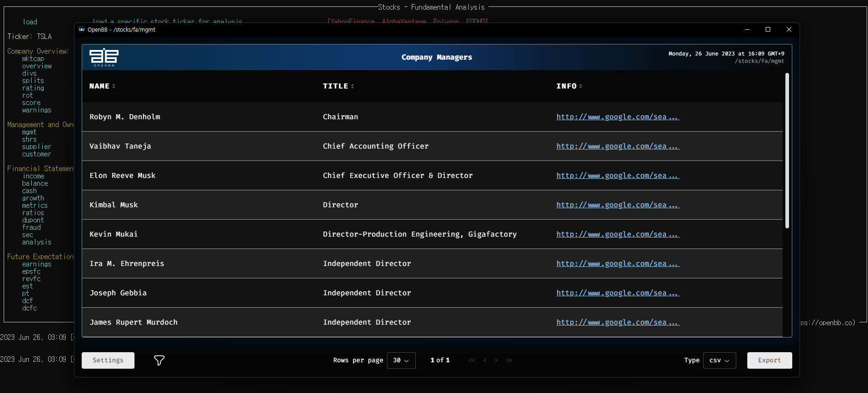Viewport: 868px width, 393px height.
Task: Click Ticker: TSLA text in terminal
Action: pos(29,37)
